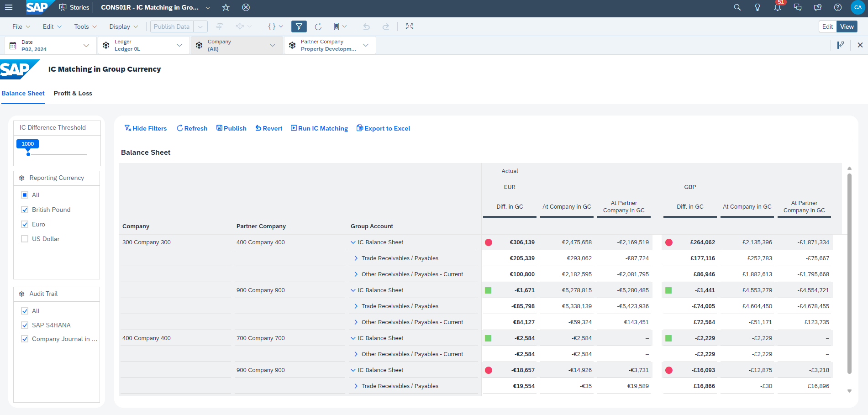Close the filter bar with X

(860, 45)
